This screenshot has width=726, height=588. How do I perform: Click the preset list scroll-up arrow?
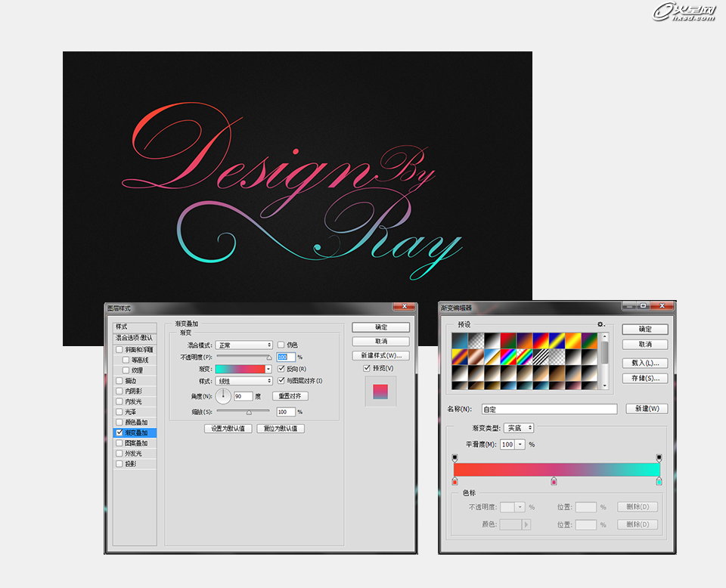click(x=605, y=337)
